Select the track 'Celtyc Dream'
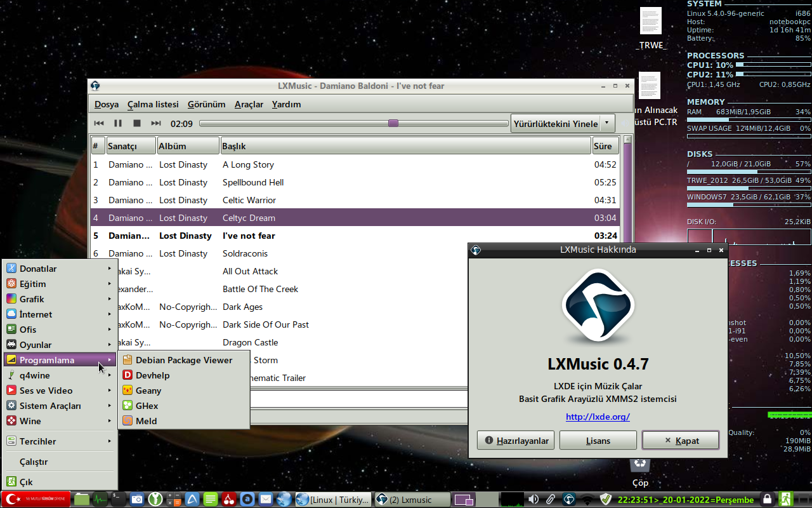 pyautogui.click(x=355, y=218)
